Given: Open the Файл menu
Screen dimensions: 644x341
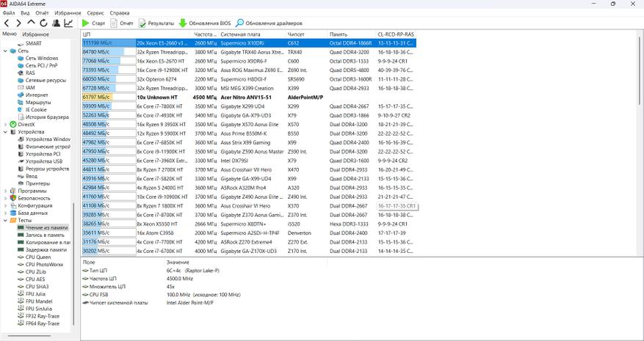Looking at the screenshot, I should click(9, 13).
